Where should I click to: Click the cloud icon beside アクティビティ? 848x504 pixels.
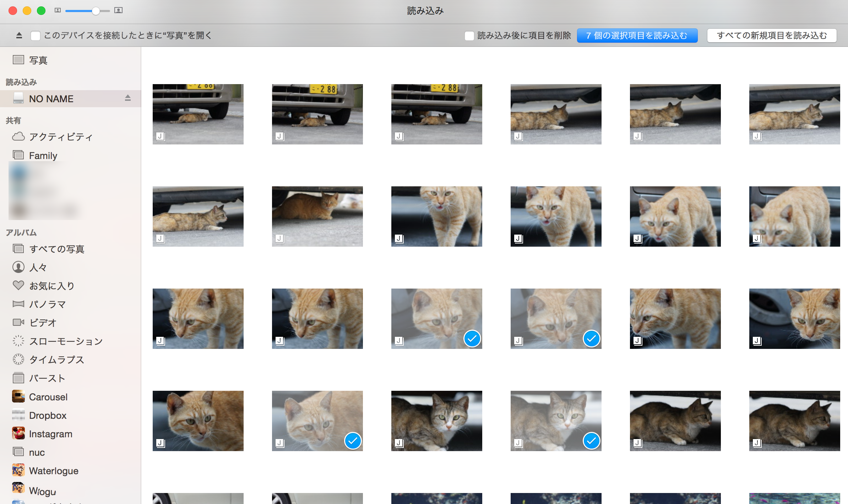click(18, 137)
